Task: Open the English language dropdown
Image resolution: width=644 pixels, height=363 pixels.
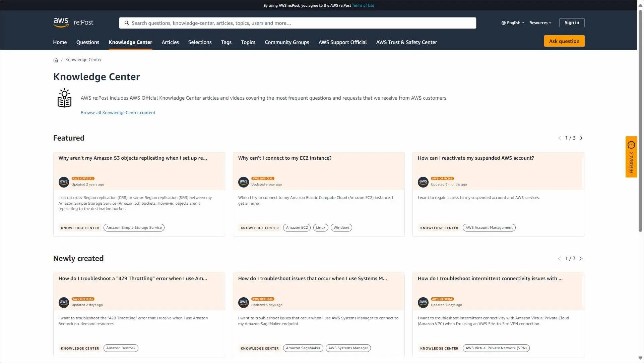Action: (x=513, y=23)
